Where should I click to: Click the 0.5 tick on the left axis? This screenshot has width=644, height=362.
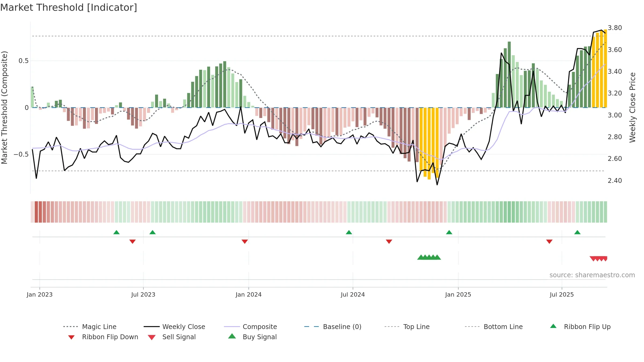pos(23,61)
